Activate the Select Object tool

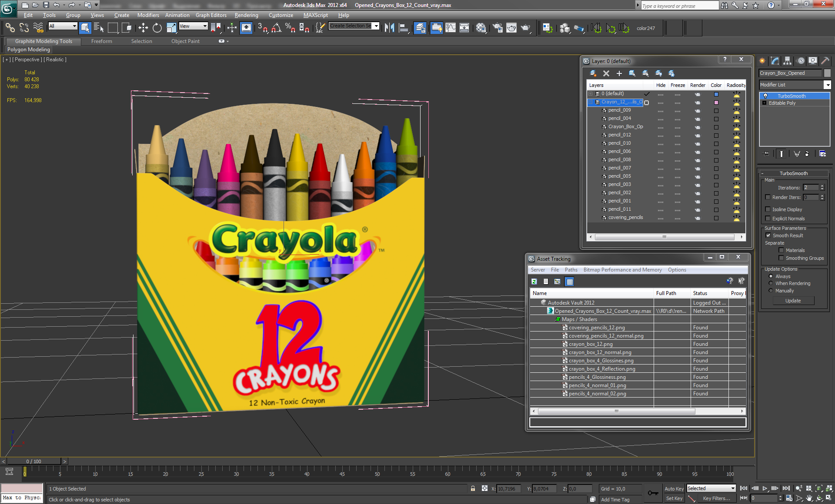click(85, 28)
